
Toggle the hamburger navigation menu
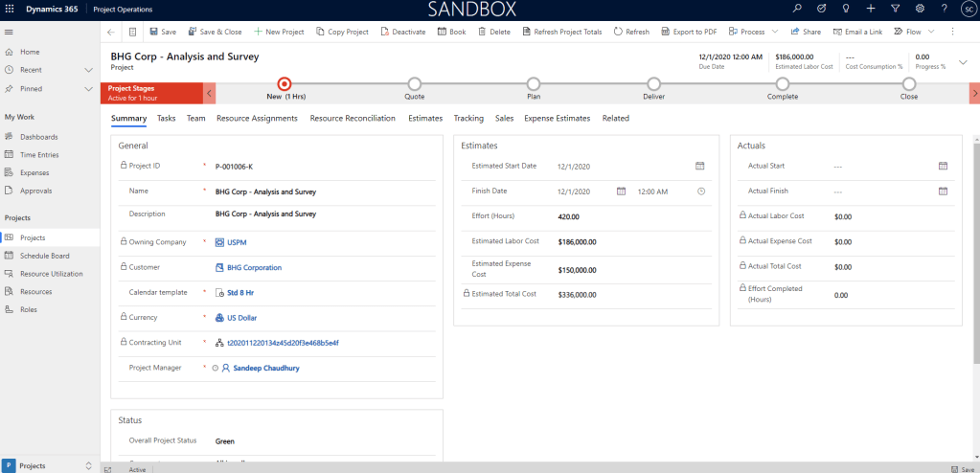pos(10,32)
